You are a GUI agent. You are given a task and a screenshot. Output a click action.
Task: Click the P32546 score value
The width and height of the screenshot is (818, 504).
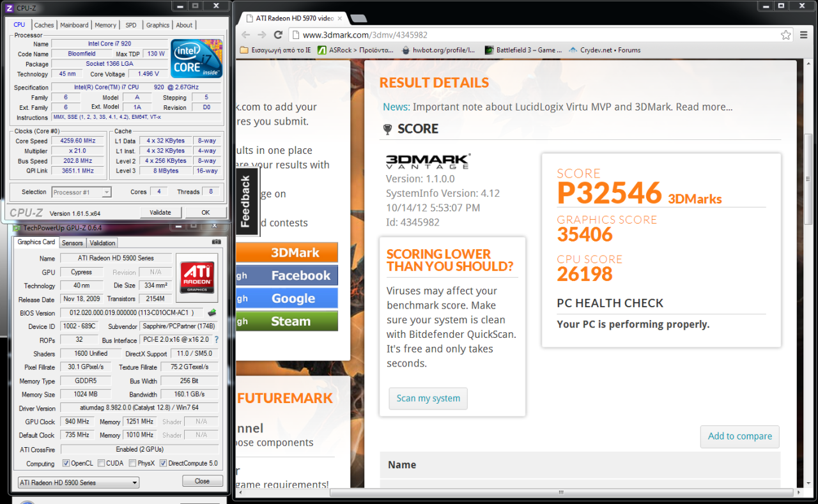pos(610,194)
